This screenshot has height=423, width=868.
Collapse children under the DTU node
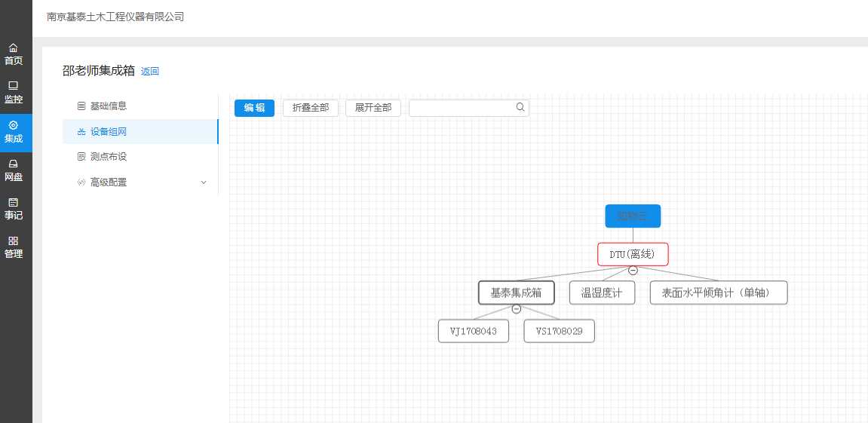[633, 271]
